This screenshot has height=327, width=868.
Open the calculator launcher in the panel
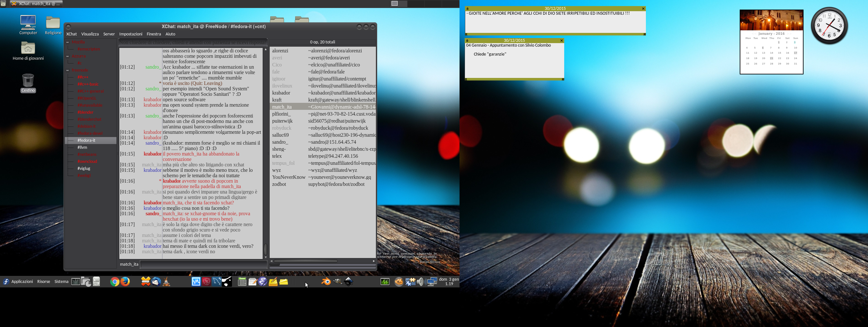coord(242,281)
